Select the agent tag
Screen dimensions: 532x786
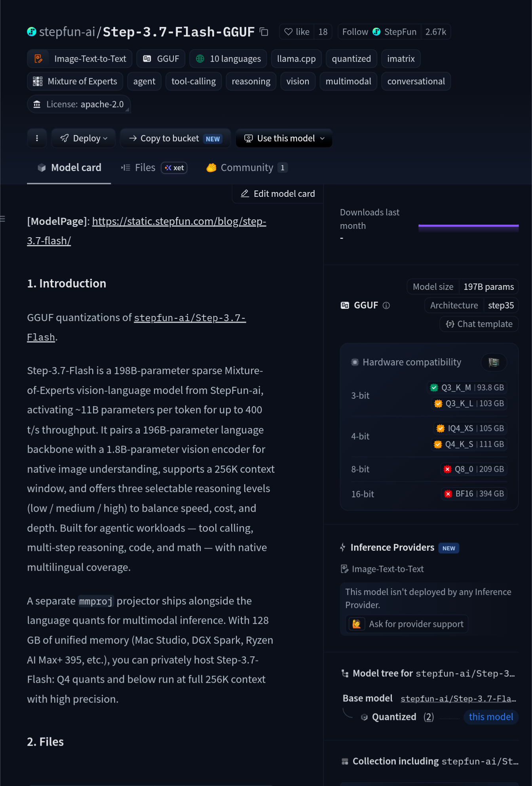[x=144, y=81]
